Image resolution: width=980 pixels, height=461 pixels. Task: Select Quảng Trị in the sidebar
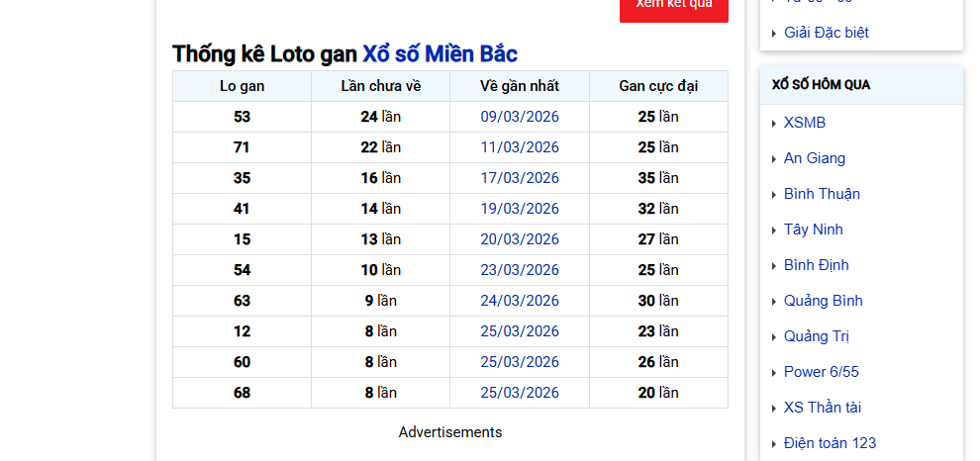point(816,336)
